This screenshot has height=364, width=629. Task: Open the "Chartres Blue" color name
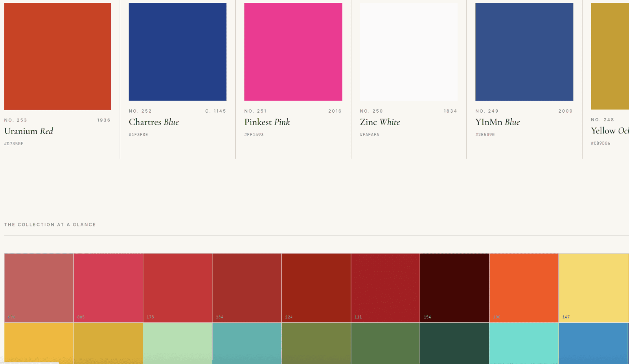[154, 122]
